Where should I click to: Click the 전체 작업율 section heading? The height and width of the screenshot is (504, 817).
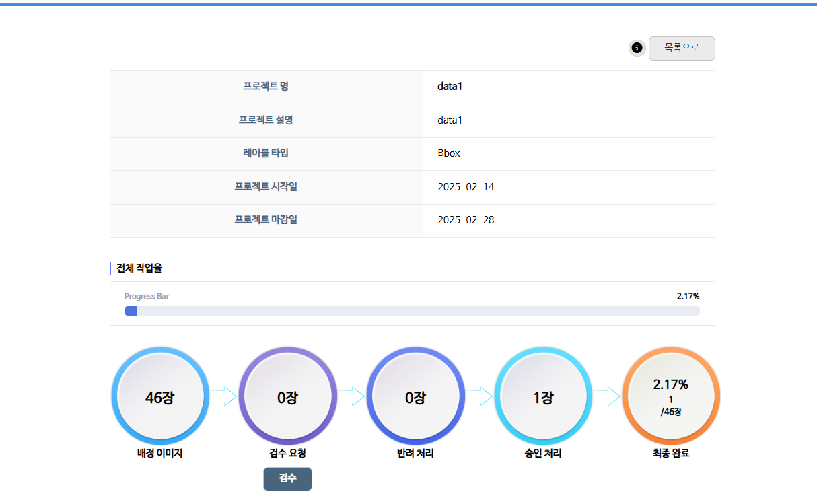[139, 268]
